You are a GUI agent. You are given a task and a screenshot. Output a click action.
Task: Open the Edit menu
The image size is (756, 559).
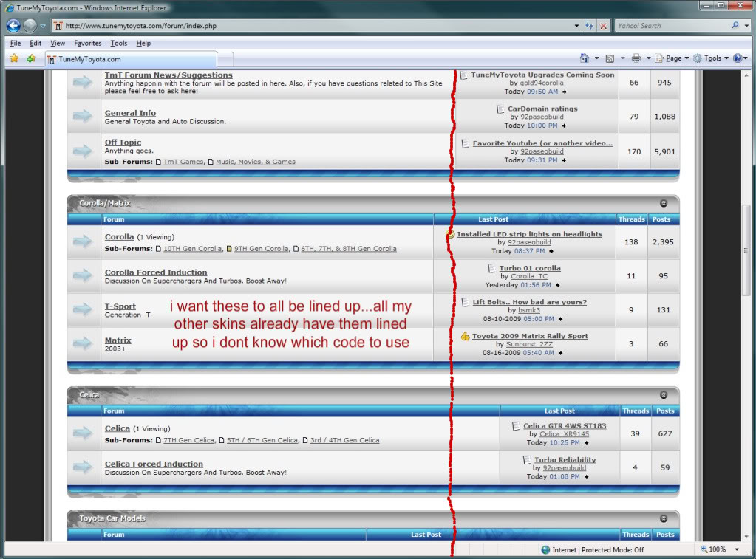(35, 43)
